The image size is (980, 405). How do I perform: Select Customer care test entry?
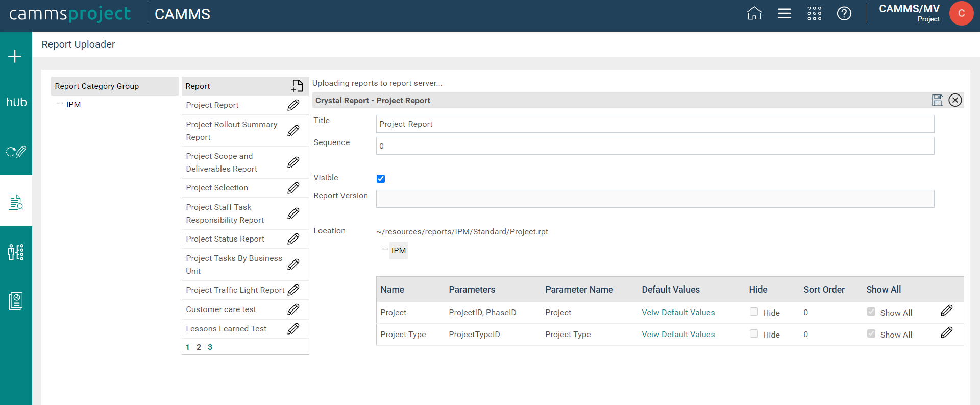pyautogui.click(x=221, y=309)
